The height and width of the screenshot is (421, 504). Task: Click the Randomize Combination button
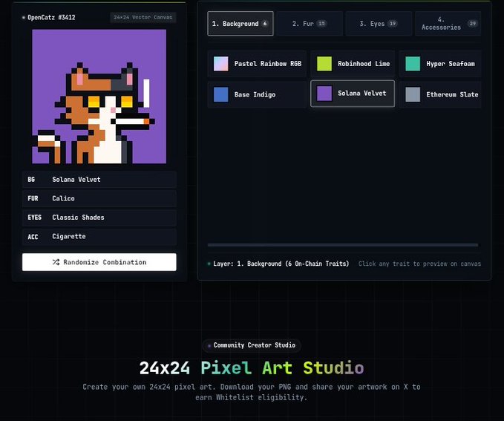tap(99, 262)
